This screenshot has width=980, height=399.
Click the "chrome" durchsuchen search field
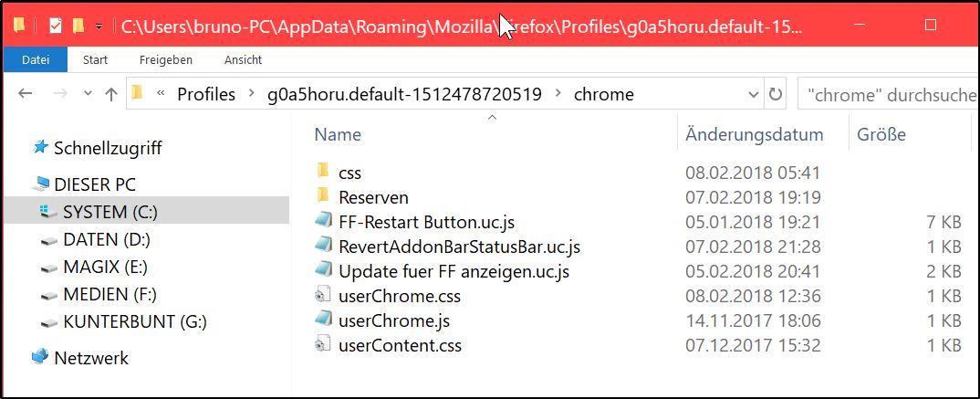tap(885, 94)
